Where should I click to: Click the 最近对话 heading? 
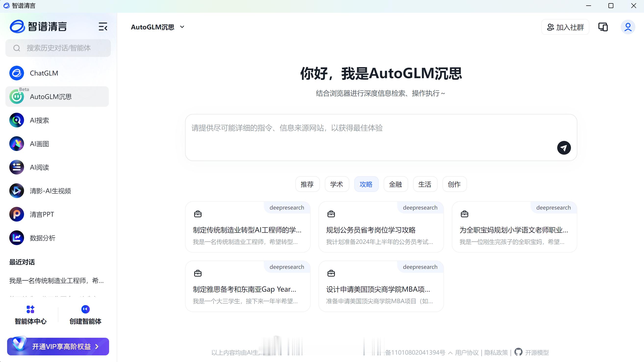click(x=22, y=262)
